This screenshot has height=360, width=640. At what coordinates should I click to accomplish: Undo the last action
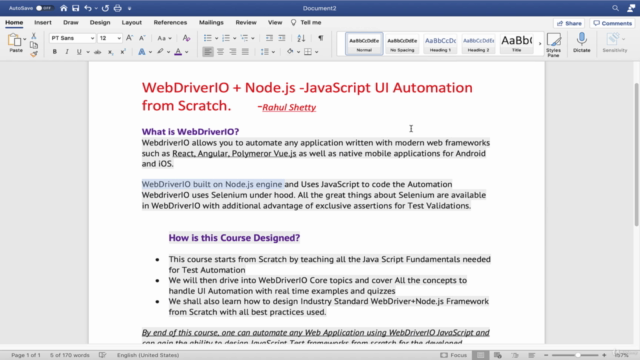[88, 8]
